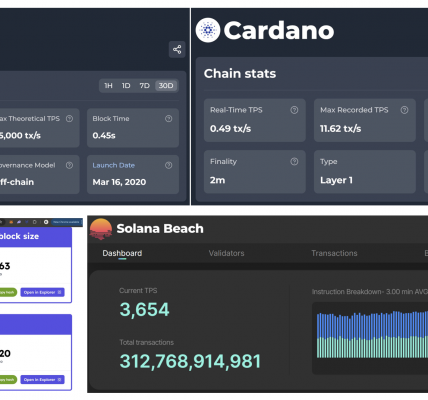Select the 7D time range
Viewport: 428px width, 400px height.
(144, 86)
